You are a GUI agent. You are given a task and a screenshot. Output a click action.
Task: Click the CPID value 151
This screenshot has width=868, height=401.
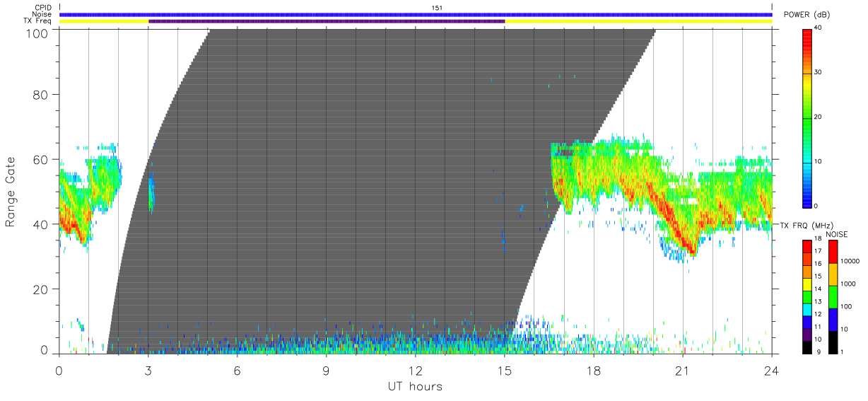437,8
